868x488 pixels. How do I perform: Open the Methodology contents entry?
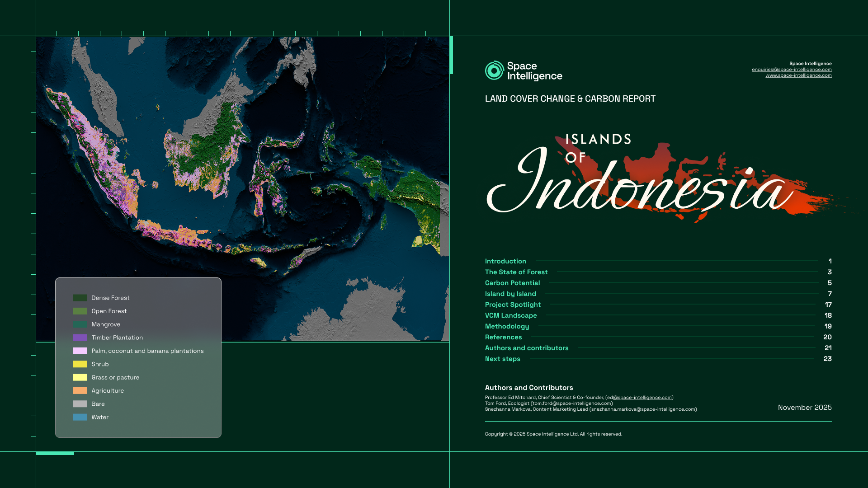[506, 326]
